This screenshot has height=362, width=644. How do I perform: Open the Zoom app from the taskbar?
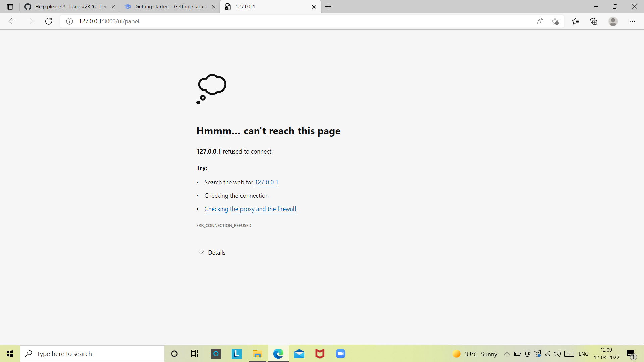(340, 353)
